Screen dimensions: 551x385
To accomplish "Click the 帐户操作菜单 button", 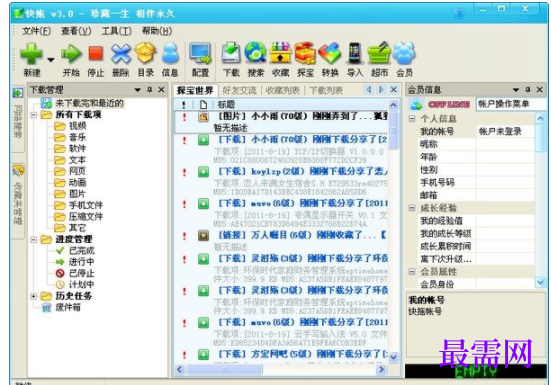I will pos(510,104).
